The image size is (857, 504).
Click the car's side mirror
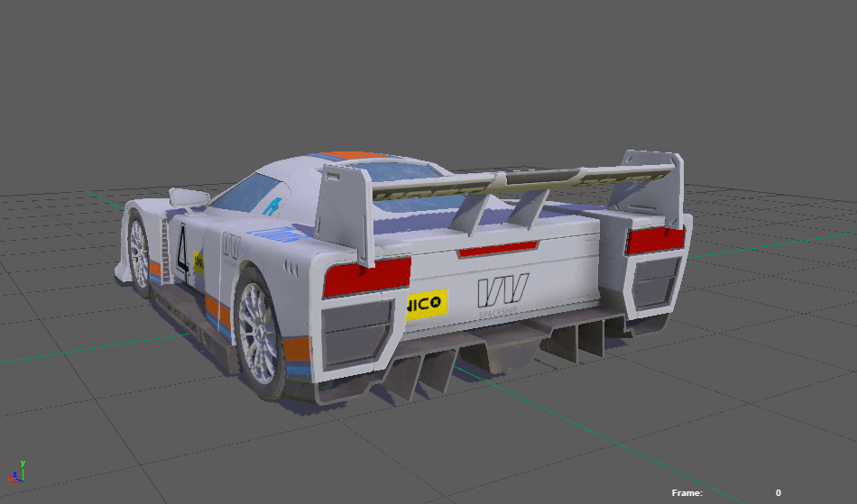[x=189, y=196]
